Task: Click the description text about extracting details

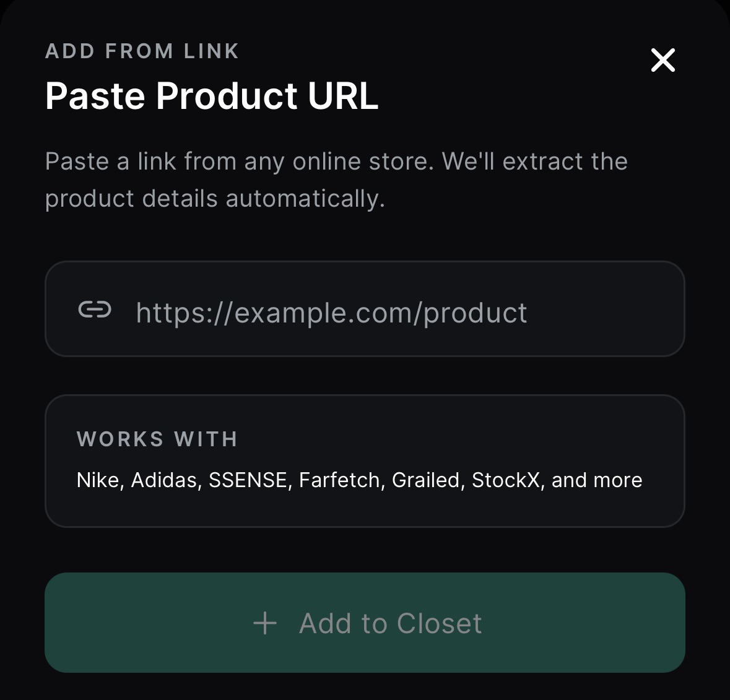Action: point(336,162)
